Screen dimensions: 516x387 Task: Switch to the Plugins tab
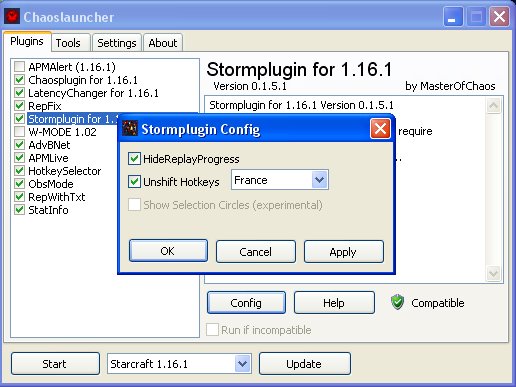[27, 41]
